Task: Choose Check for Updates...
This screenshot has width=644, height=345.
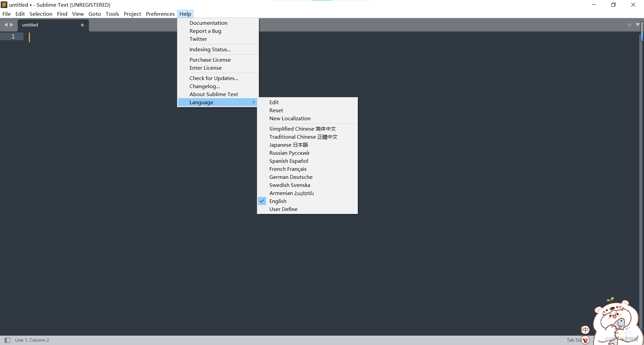Action: click(218, 78)
